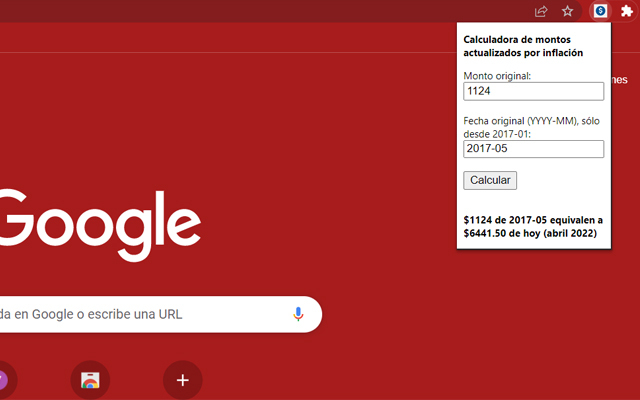Click the Calcular button

(x=490, y=180)
